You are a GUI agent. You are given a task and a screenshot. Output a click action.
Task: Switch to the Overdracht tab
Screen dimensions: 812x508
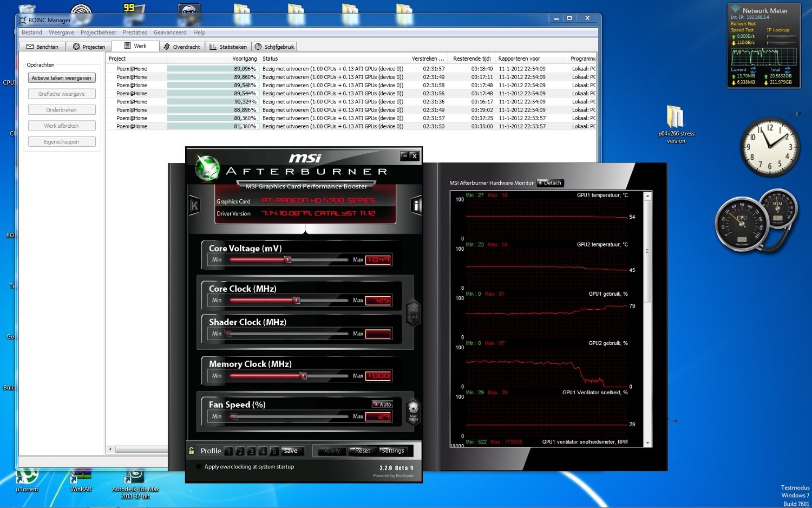click(x=182, y=47)
